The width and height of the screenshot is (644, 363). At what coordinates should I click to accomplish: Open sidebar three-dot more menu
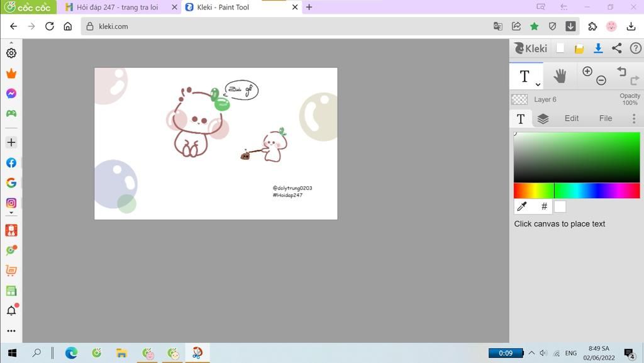[x=11, y=330]
